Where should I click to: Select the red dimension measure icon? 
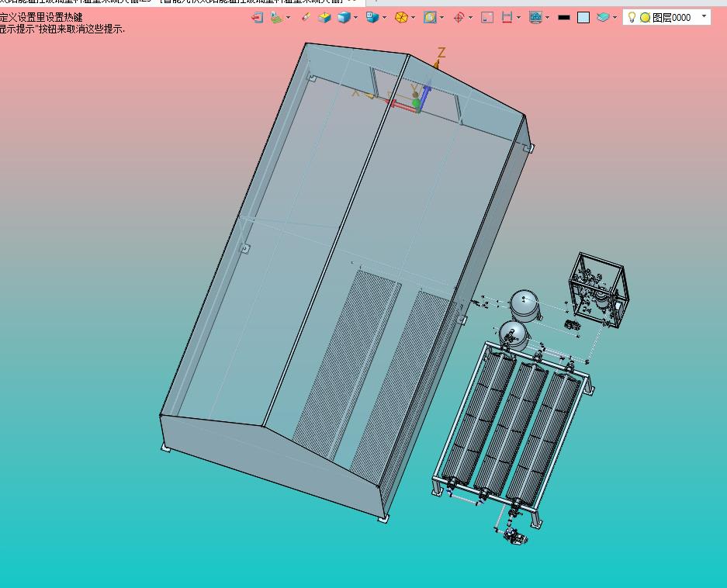pyautogui.click(x=507, y=18)
